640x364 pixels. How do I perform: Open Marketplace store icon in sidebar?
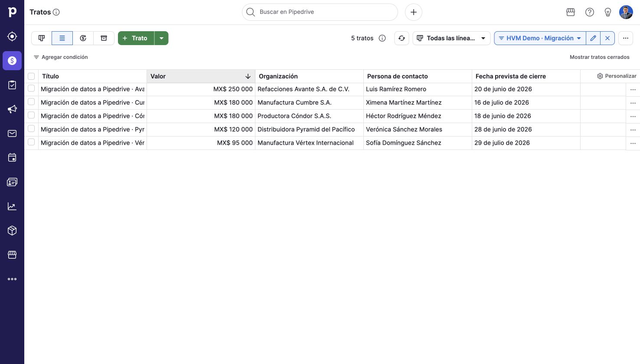[x=12, y=255]
